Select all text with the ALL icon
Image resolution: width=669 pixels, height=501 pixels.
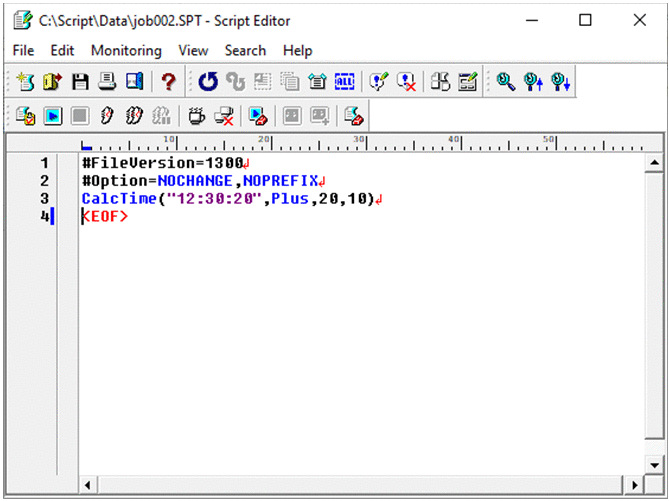pyautogui.click(x=344, y=81)
